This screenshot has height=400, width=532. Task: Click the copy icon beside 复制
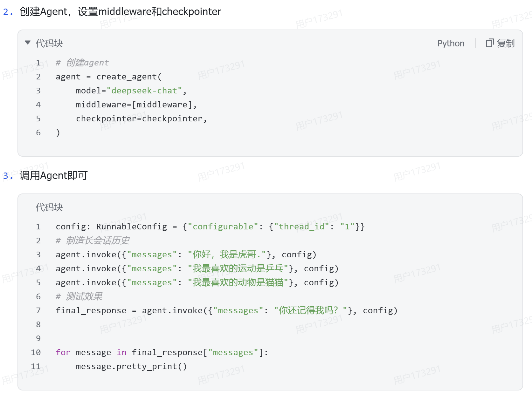click(x=490, y=43)
